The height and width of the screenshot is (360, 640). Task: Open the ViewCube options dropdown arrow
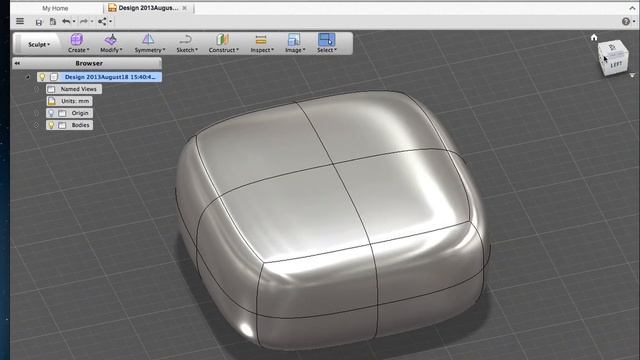click(x=632, y=76)
